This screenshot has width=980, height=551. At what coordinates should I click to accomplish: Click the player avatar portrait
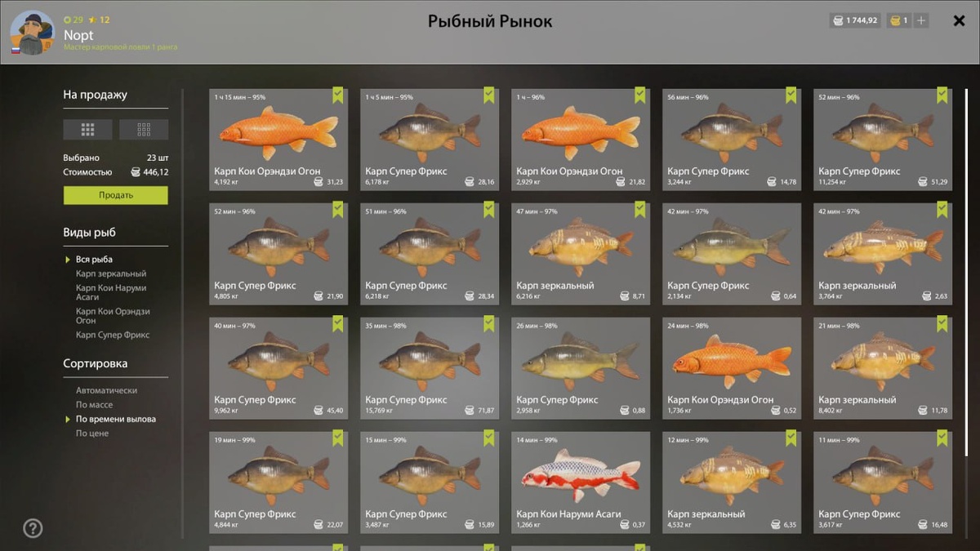(x=32, y=33)
